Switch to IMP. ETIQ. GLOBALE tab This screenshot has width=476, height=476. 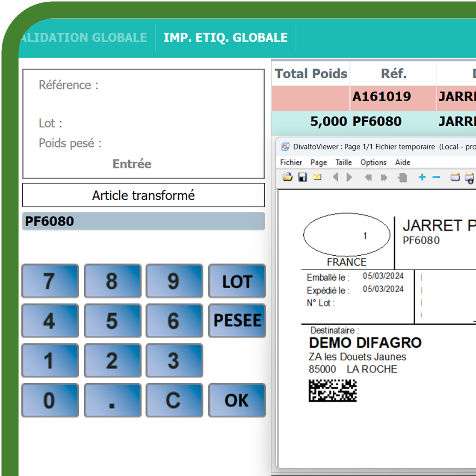(225, 38)
